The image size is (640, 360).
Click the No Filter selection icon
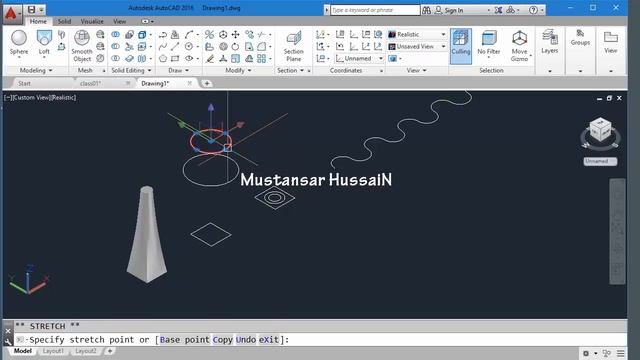489,42
